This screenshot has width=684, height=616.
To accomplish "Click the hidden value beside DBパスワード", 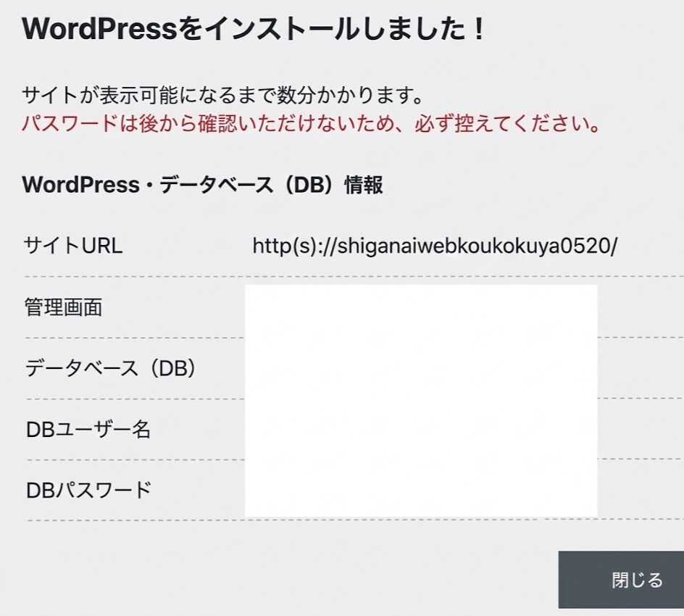I will [x=420, y=489].
